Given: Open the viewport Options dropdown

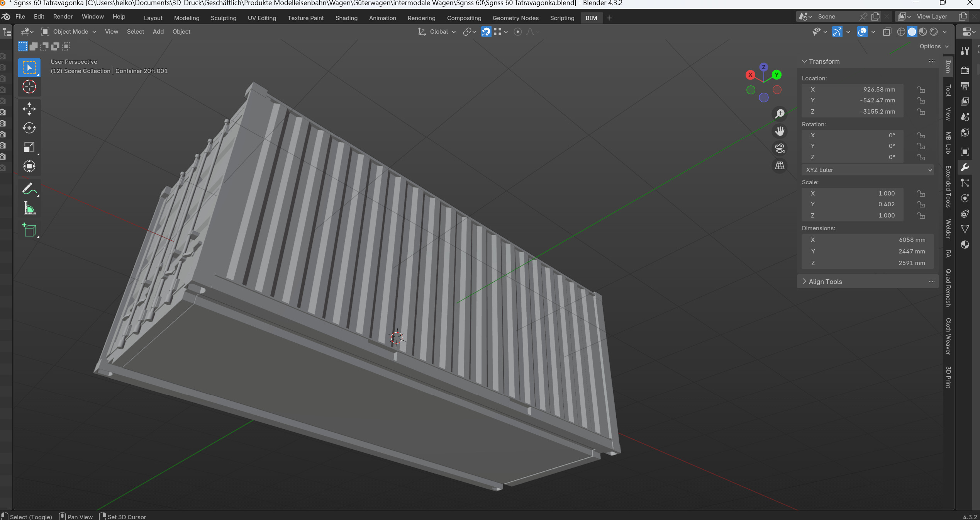Looking at the screenshot, I should pos(934,46).
